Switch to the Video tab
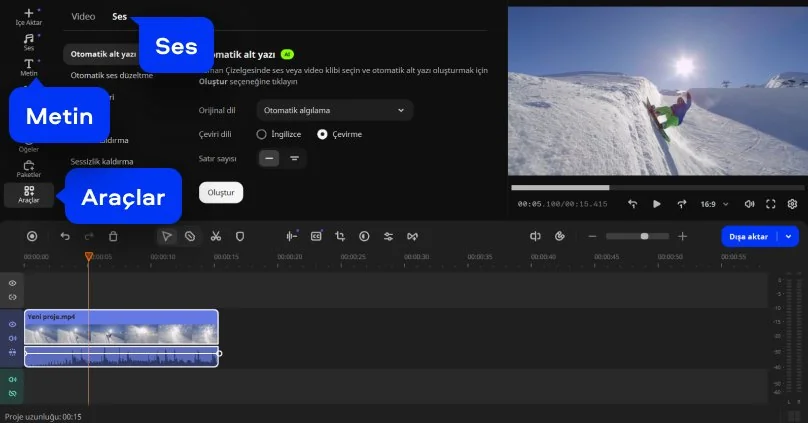 point(83,17)
